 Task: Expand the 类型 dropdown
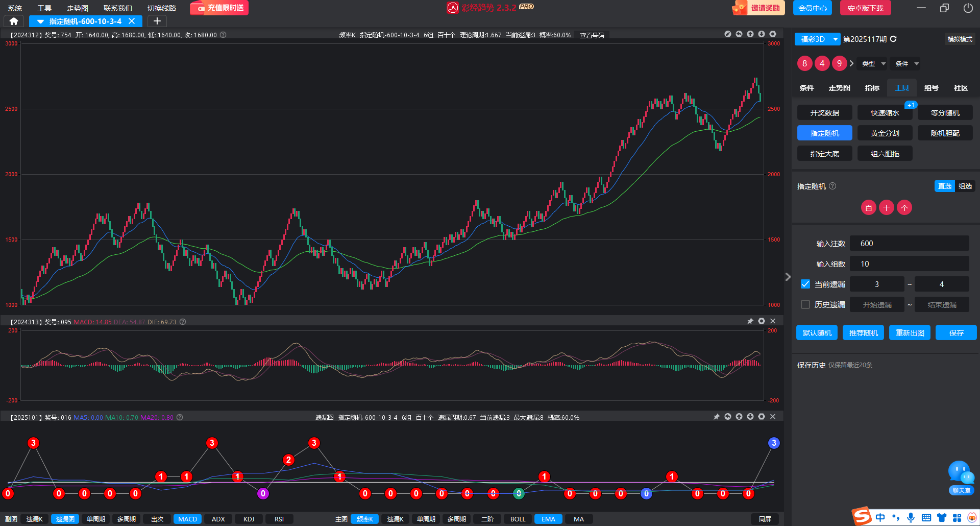pos(873,64)
